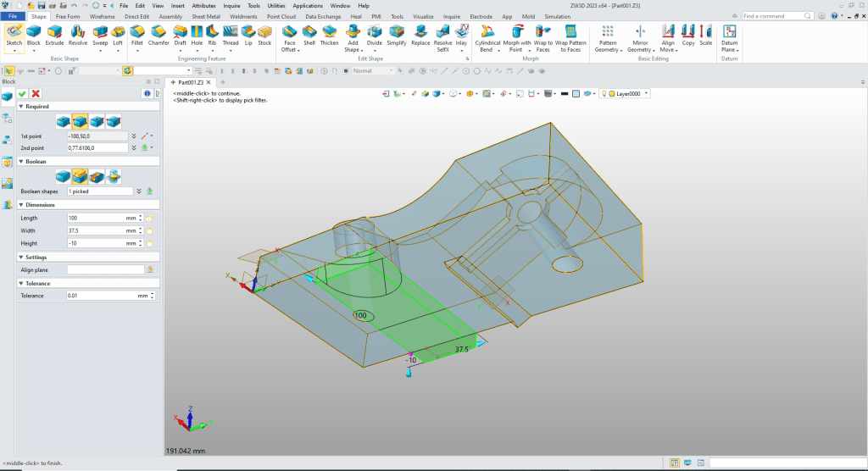Toggle the Width dimension lock
Screen dimensions: 868x471
click(150, 230)
